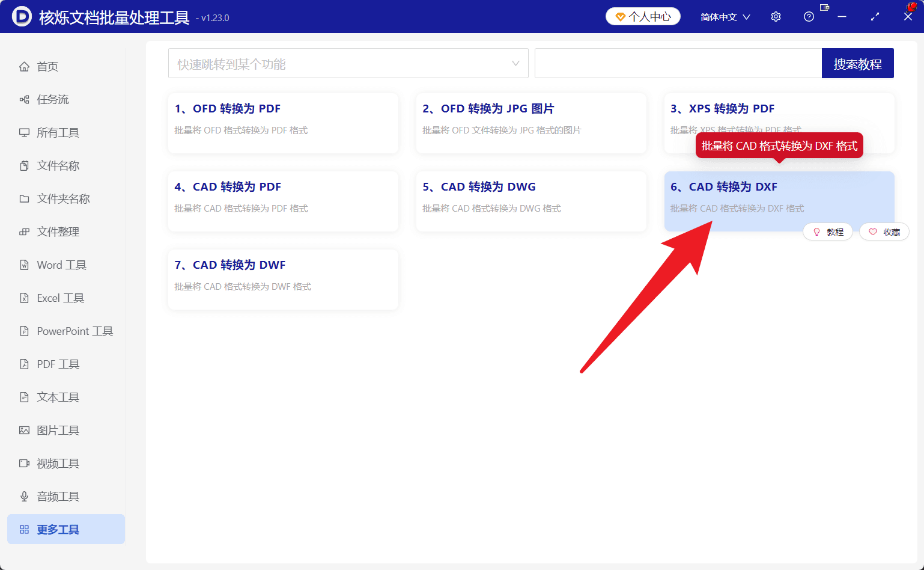Click the heart icon on 收藏 button
The image size is (924, 570).
pyautogui.click(x=873, y=231)
